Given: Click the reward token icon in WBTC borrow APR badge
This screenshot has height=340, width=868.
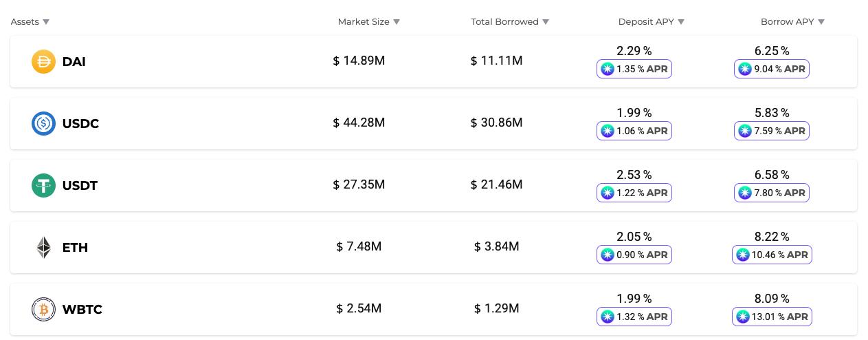Looking at the screenshot, I should (x=742, y=317).
